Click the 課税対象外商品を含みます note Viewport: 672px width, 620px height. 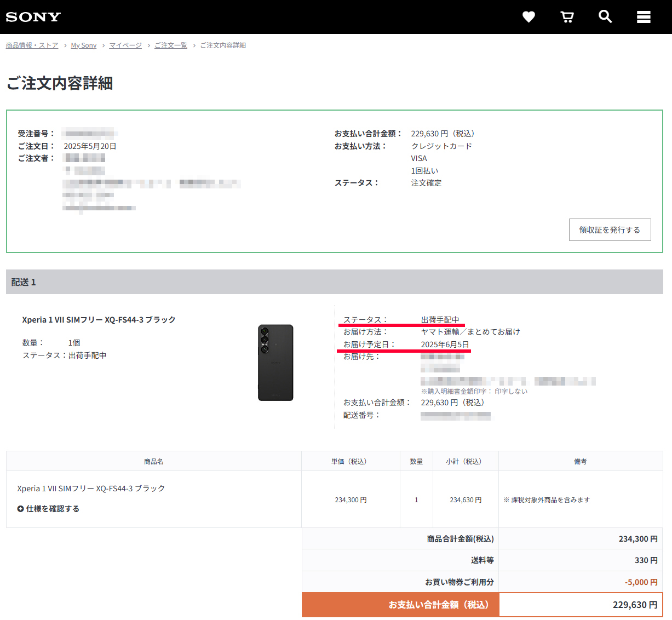click(547, 500)
